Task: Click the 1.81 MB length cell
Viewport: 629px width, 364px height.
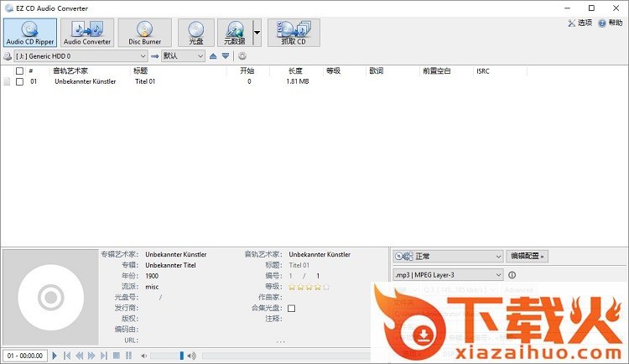Action: pos(297,81)
